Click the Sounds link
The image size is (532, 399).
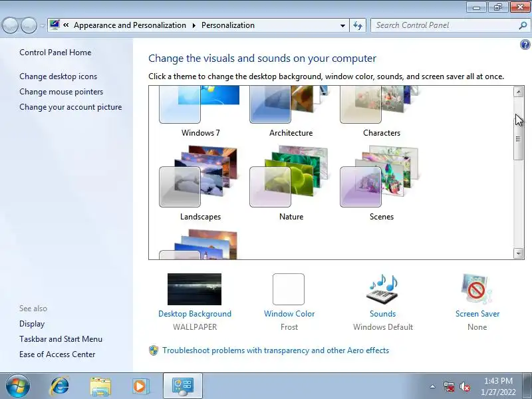383,314
